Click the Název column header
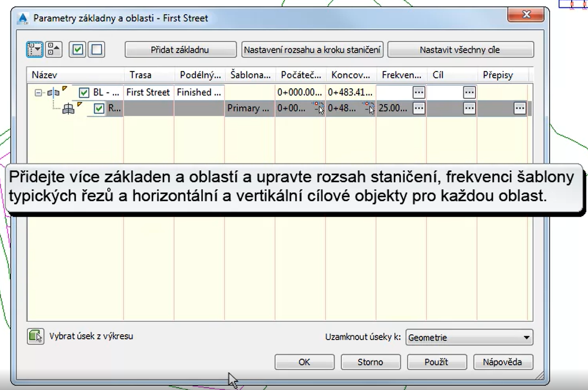 tap(75, 75)
